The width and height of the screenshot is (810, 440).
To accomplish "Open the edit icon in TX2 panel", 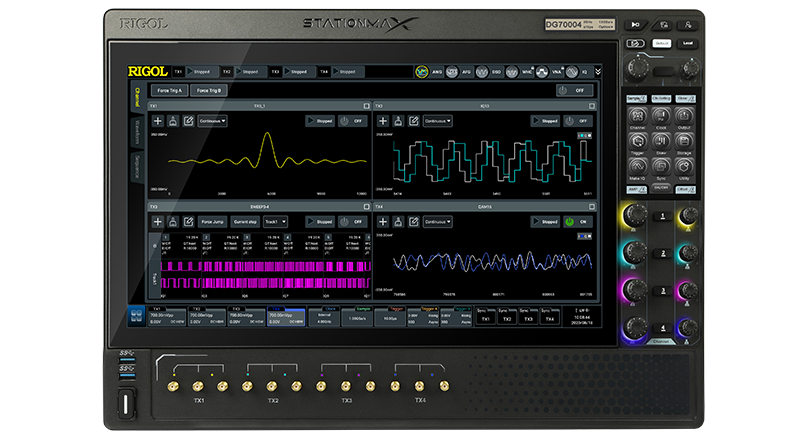I will [x=413, y=121].
